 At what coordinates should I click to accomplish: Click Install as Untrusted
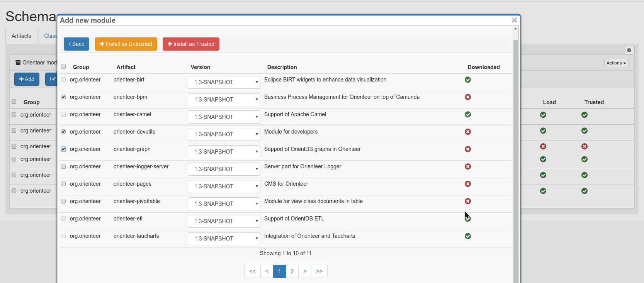(126, 44)
